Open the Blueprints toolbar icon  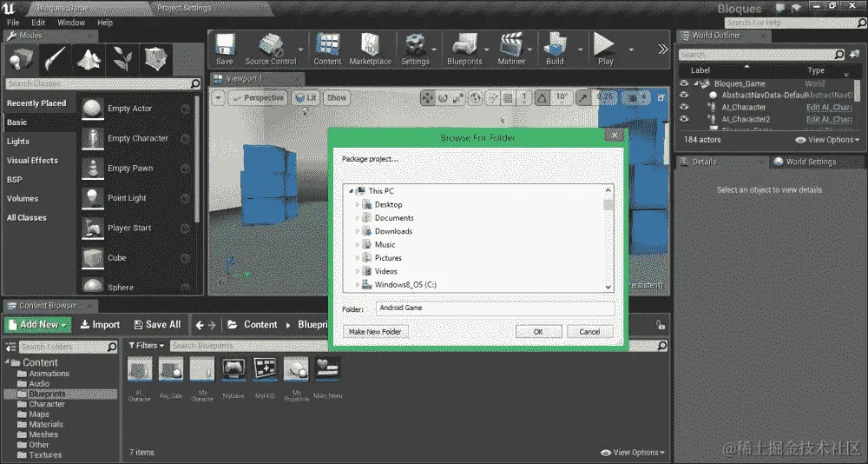pyautogui.click(x=464, y=50)
